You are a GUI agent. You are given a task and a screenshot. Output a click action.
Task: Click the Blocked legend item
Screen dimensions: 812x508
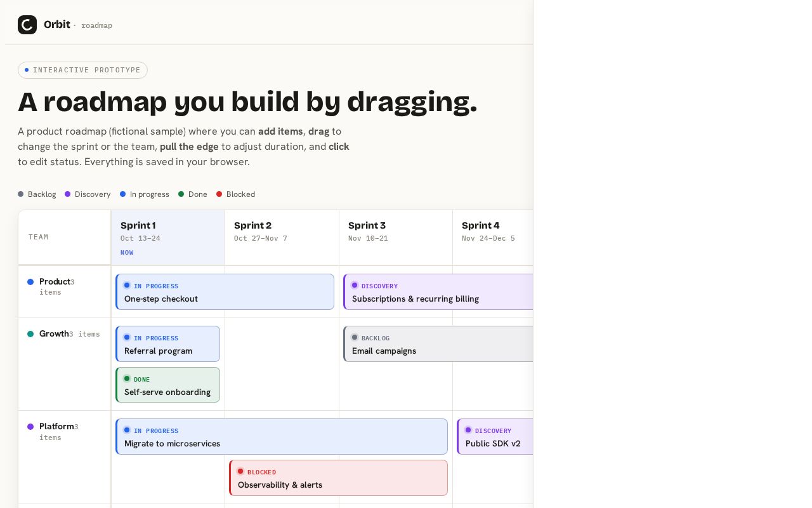click(235, 194)
